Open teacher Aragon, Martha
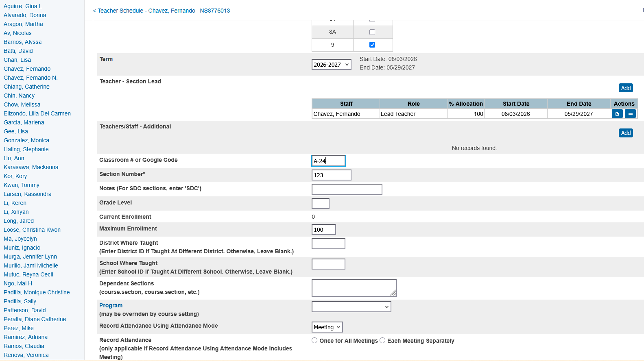The image size is (644, 361). click(x=23, y=24)
